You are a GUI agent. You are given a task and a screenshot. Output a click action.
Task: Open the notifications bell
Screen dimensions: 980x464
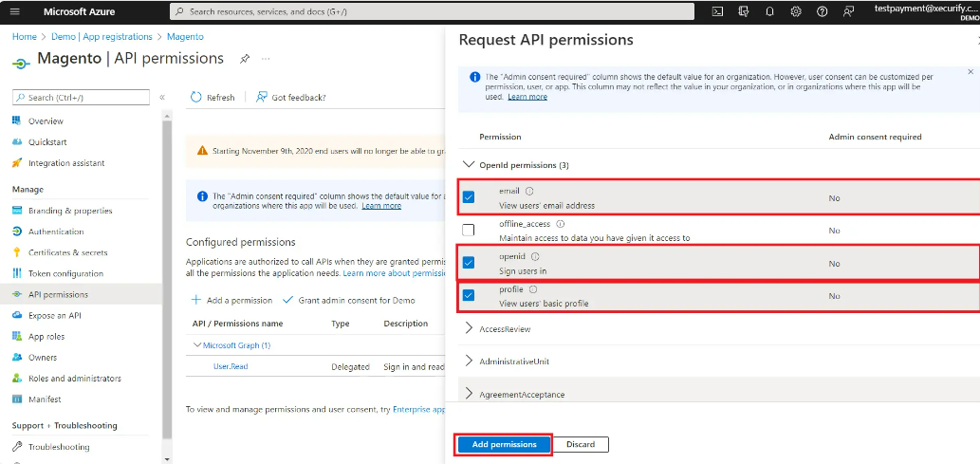770,11
